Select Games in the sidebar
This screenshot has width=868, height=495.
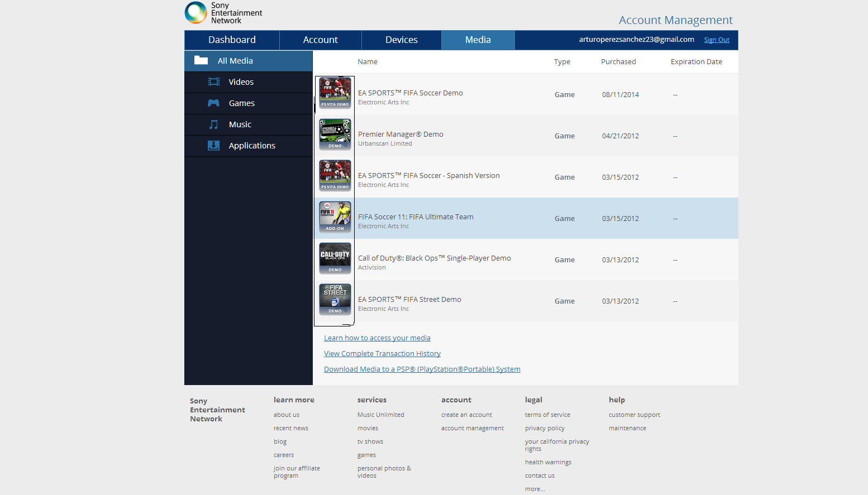click(x=249, y=103)
